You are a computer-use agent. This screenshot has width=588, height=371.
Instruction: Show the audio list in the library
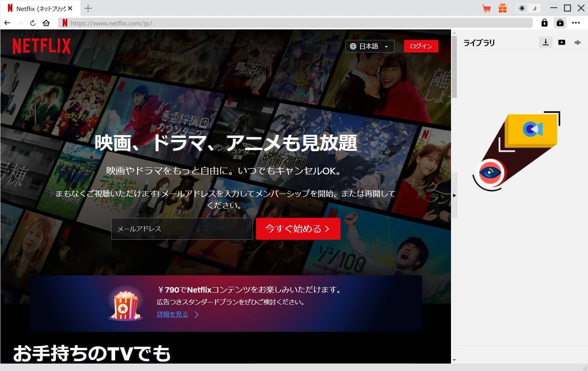pos(577,42)
